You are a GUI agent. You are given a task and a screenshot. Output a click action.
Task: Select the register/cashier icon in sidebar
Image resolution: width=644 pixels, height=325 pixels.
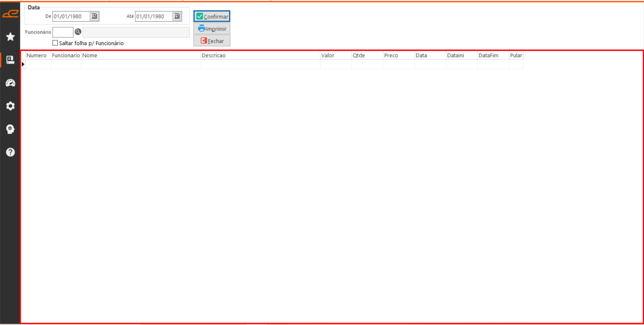pyautogui.click(x=10, y=60)
